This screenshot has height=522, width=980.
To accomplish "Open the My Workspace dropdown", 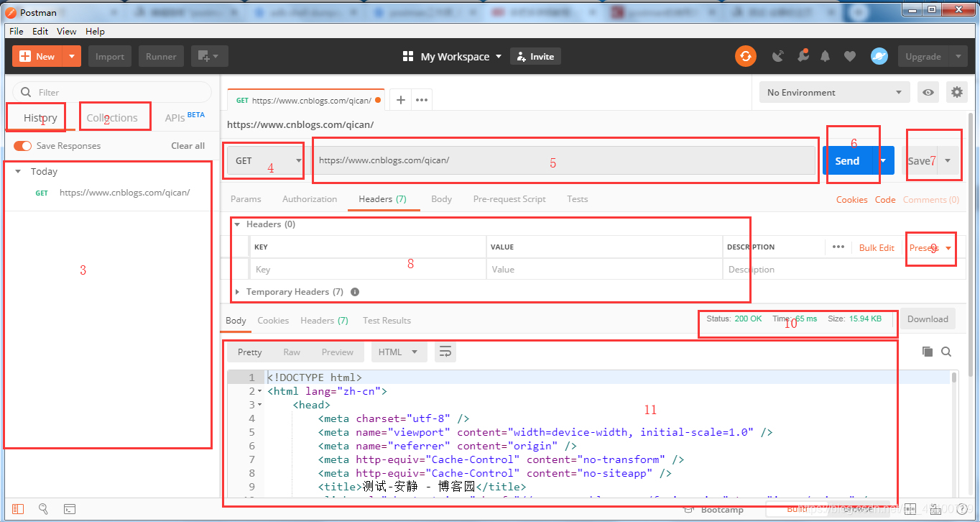I will 461,56.
